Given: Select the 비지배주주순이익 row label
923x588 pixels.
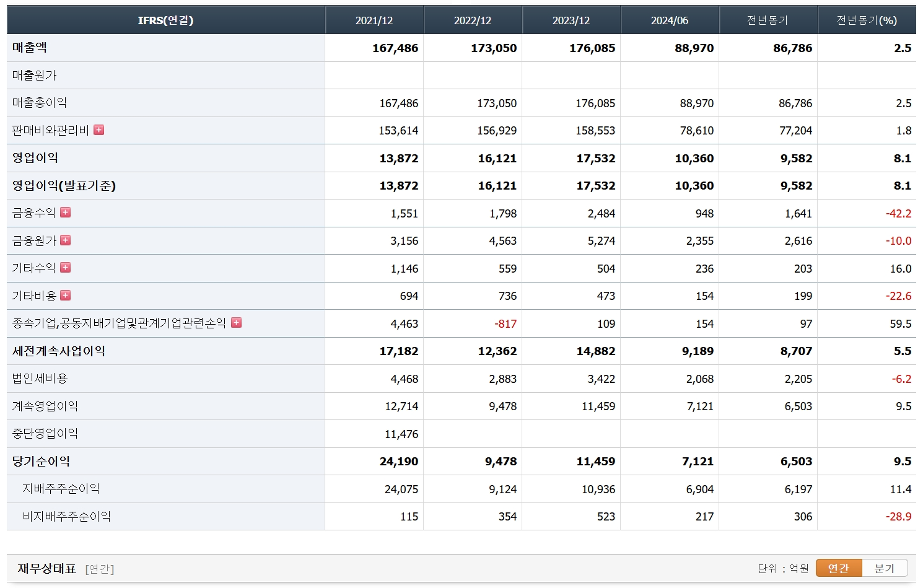Looking at the screenshot, I should pos(66,516).
